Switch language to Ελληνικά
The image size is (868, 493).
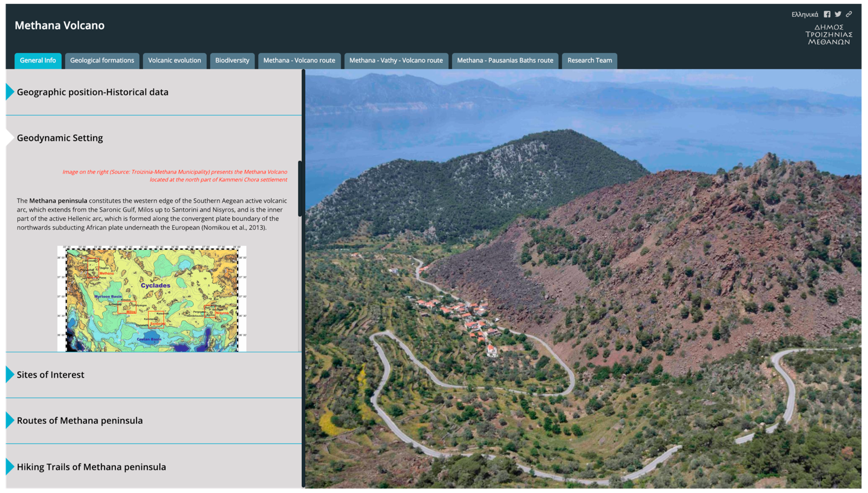(804, 15)
